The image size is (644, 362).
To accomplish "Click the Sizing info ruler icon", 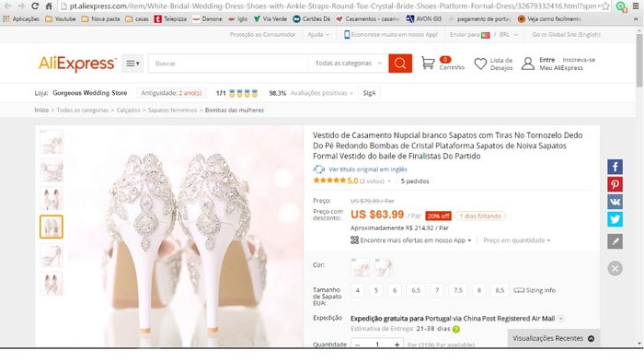I will (519, 290).
